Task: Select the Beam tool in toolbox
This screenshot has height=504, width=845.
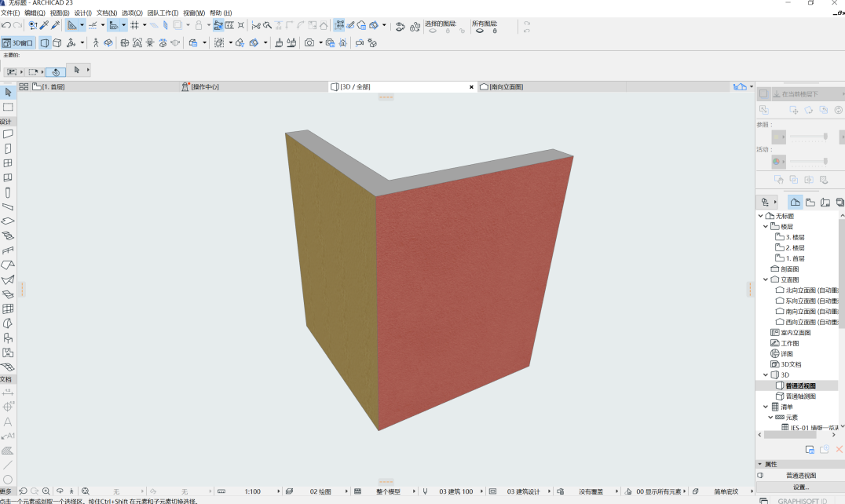Action: tap(8, 206)
